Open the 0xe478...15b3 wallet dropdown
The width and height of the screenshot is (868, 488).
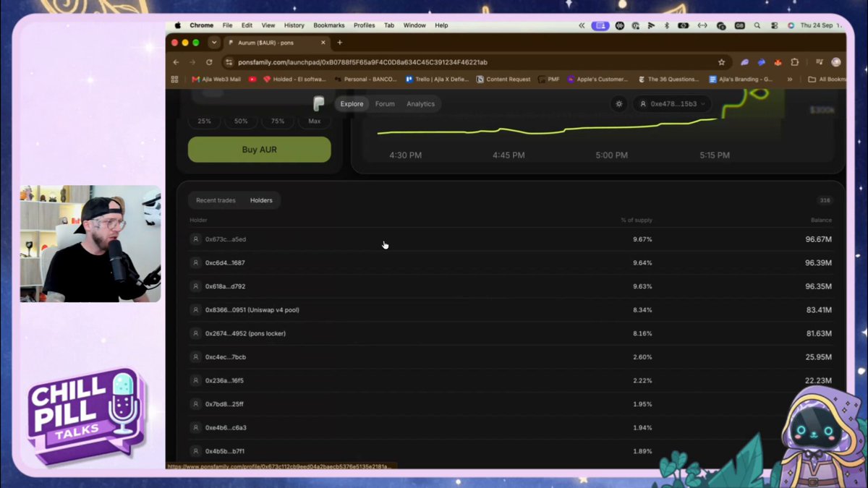672,104
